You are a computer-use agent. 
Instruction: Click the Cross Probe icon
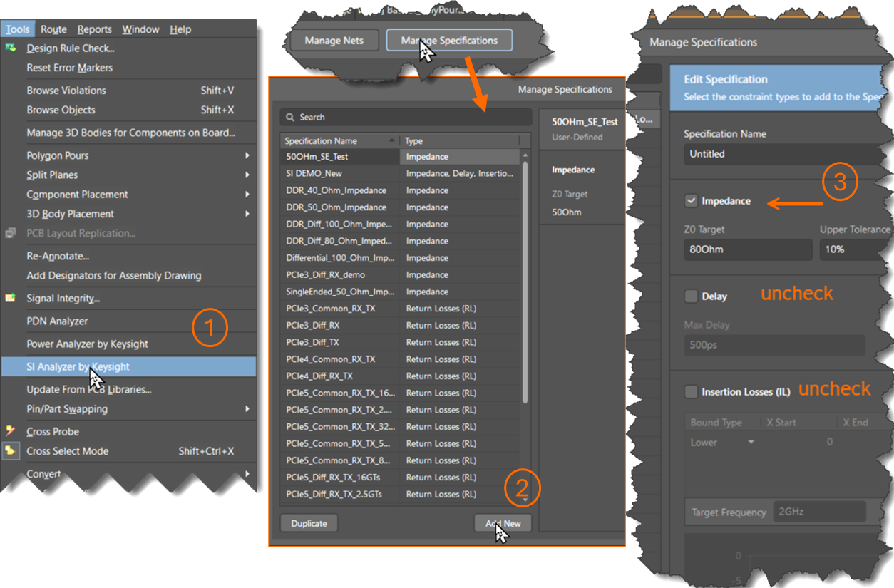click(11, 431)
